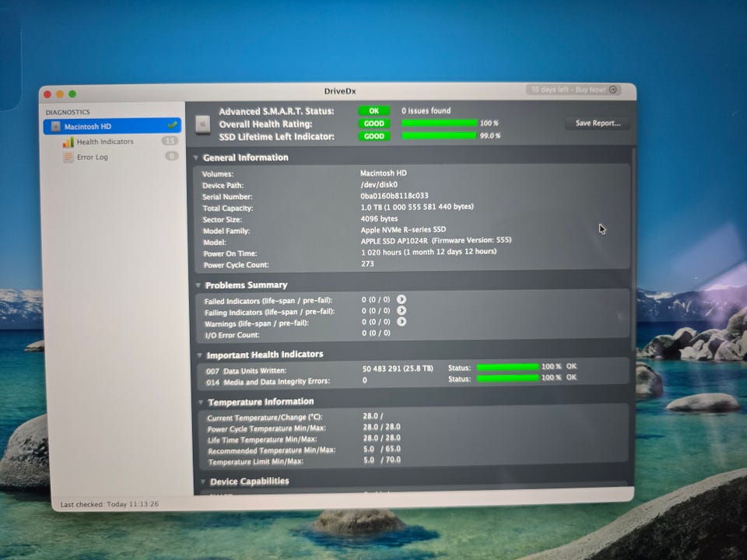Collapse the Problems Summary section

[198, 285]
